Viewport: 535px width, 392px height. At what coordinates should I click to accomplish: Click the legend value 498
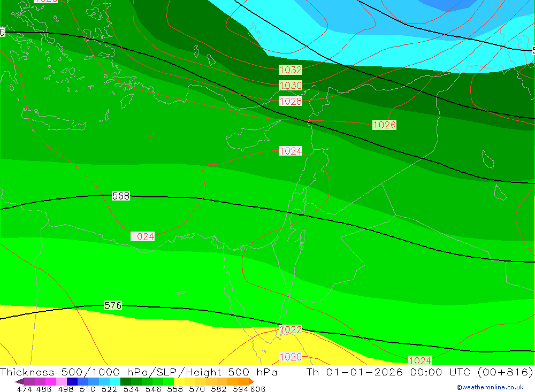[x=65, y=389]
